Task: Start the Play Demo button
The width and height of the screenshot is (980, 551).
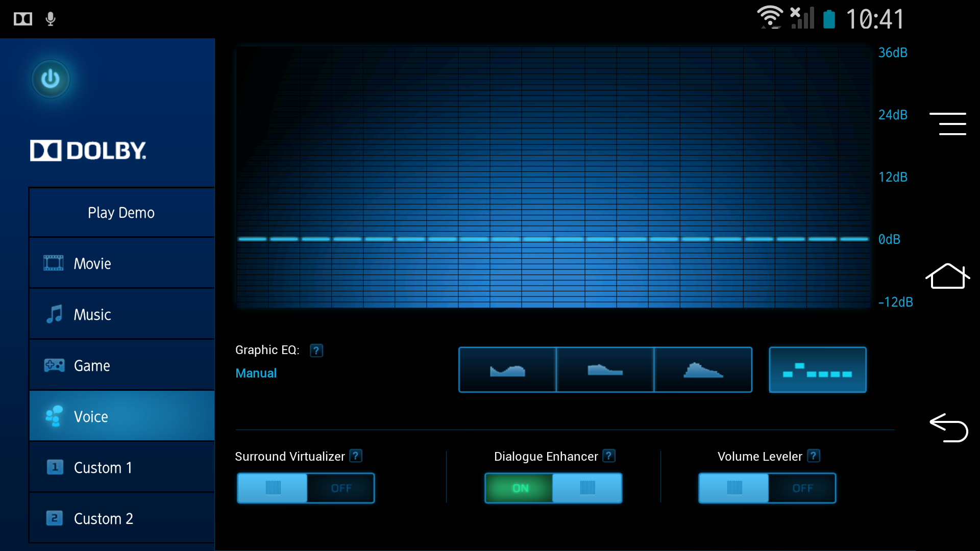Action: click(122, 212)
